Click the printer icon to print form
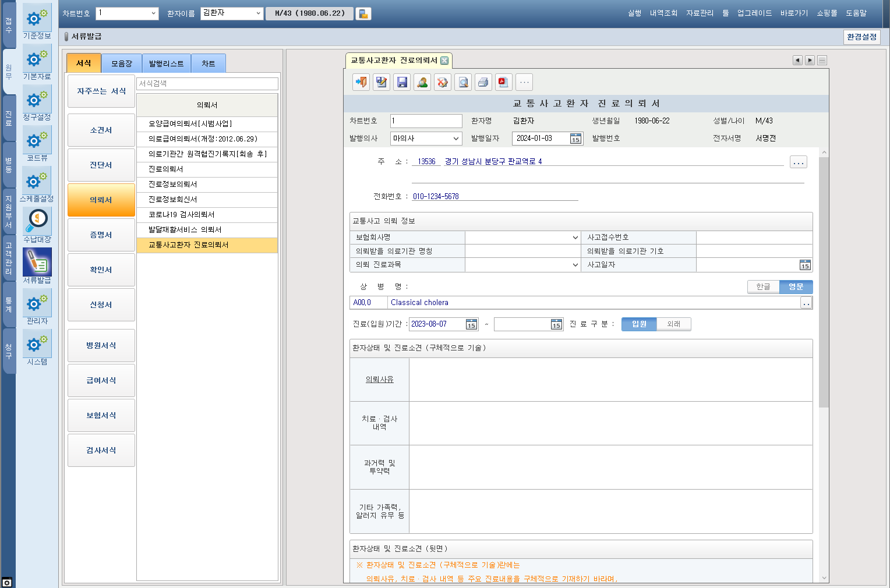The width and height of the screenshot is (890, 588). click(x=483, y=82)
